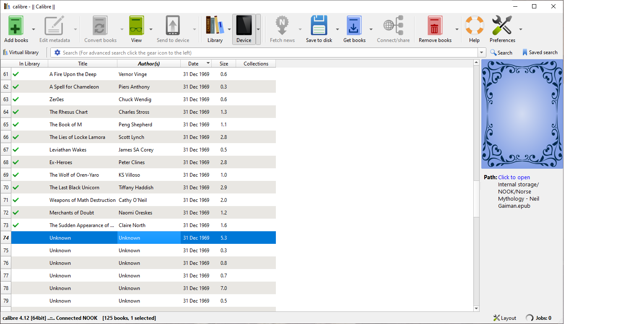
Task: Click the Convert books icon
Action: pyautogui.click(x=100, y=26)
